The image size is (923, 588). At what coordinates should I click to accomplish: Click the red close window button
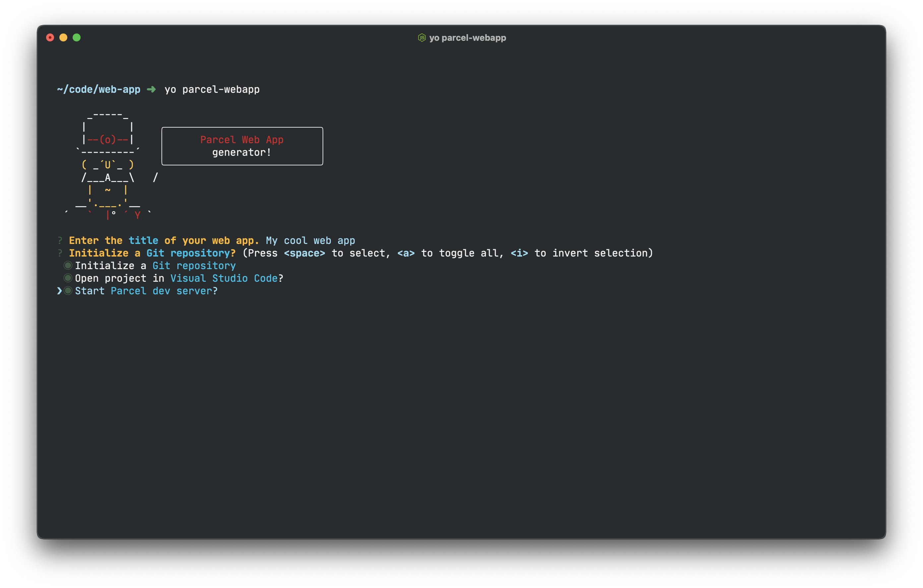click(x=50, y=37)
